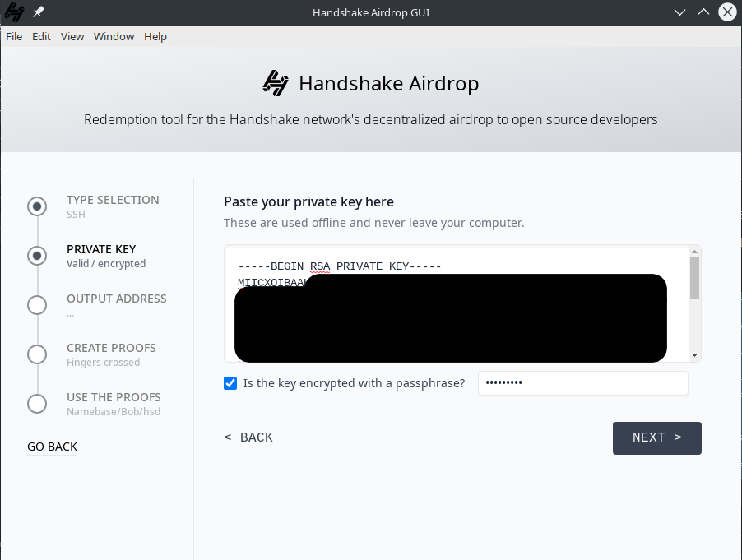This screenshot has height=560, width=742.
Task: Click the 'Paste your private key here' heading
Action: click(x=308, y=202)
